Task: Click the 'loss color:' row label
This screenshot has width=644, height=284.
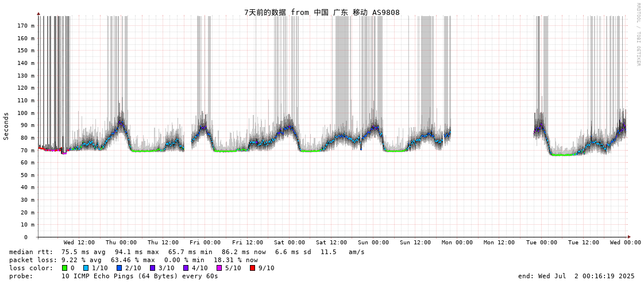Action: click(31, 268)
